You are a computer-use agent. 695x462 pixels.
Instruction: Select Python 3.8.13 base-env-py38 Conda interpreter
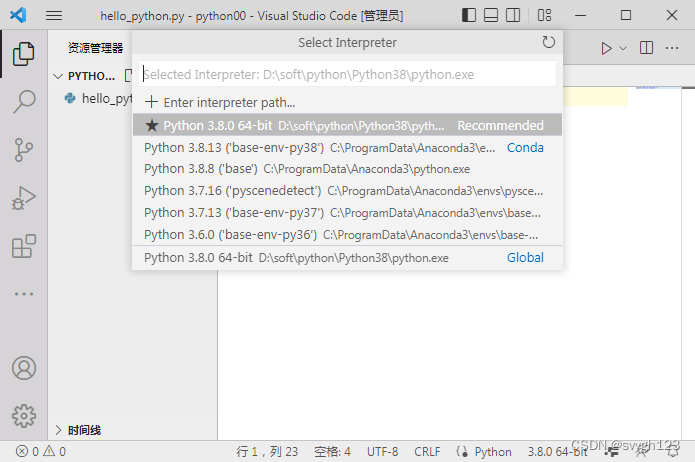tap(348, 147)
